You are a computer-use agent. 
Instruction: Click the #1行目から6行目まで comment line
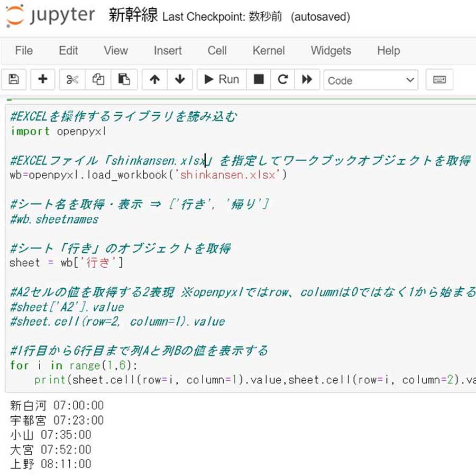139,351
